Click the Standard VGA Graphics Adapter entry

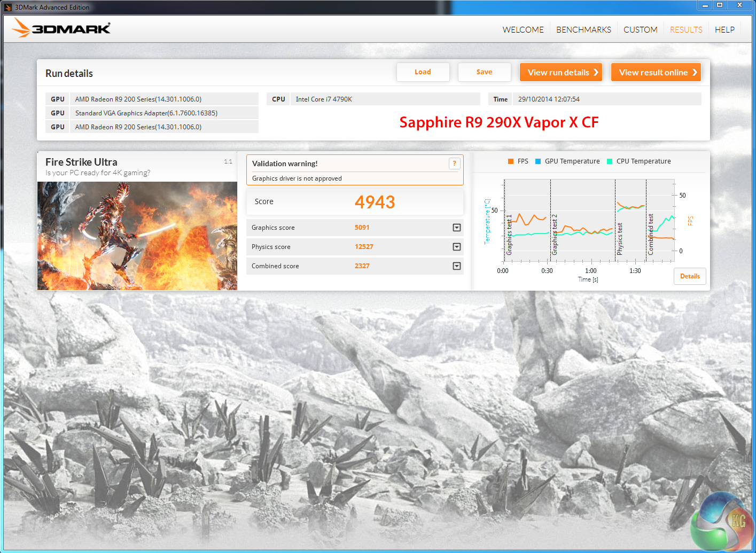pyautogui.click(x=146, y=113)
